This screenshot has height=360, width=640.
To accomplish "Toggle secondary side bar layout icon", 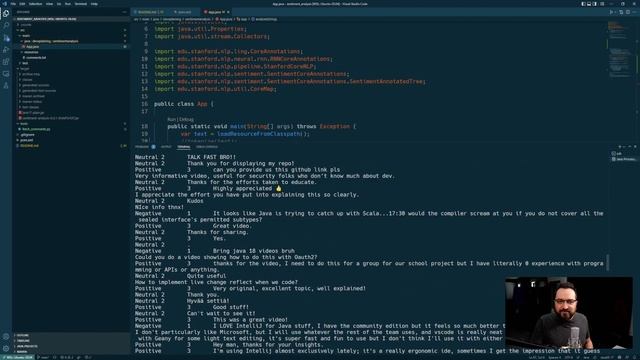I will [x=595, y=4].
